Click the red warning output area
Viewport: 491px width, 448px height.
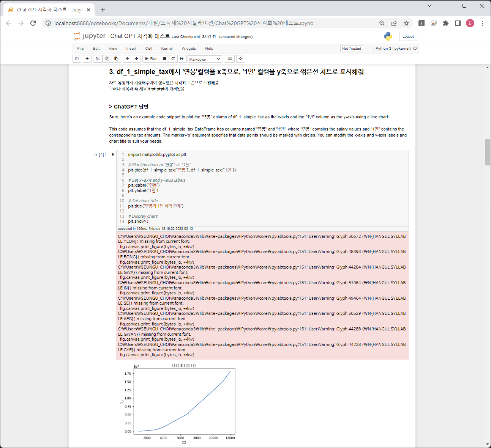click(262, 296)
